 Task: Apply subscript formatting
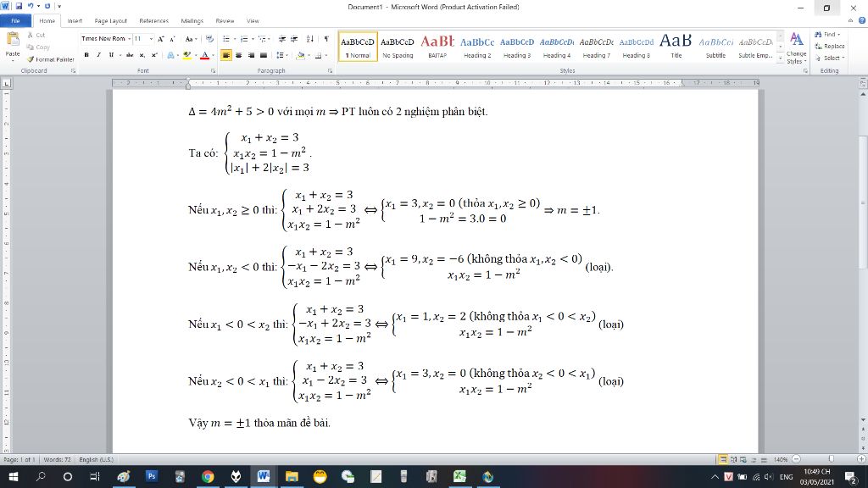pos(142,55)
